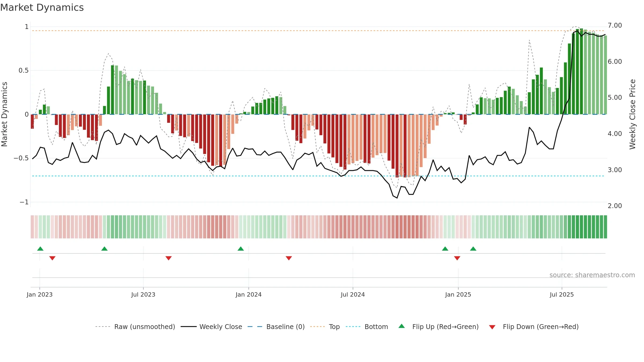Select the green flip-up triangle in December 2024
Viewport: 644px width, 362px height.
click(x=445, y=249)
